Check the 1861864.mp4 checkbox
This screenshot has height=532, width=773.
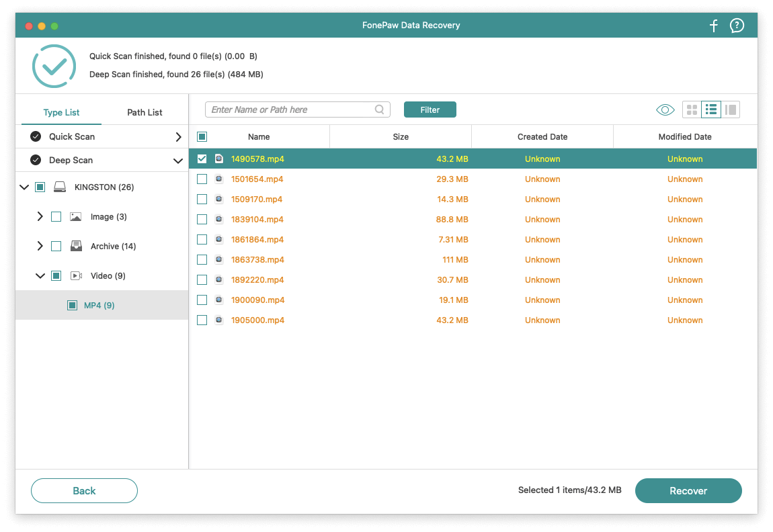click(x=202, y=239)
